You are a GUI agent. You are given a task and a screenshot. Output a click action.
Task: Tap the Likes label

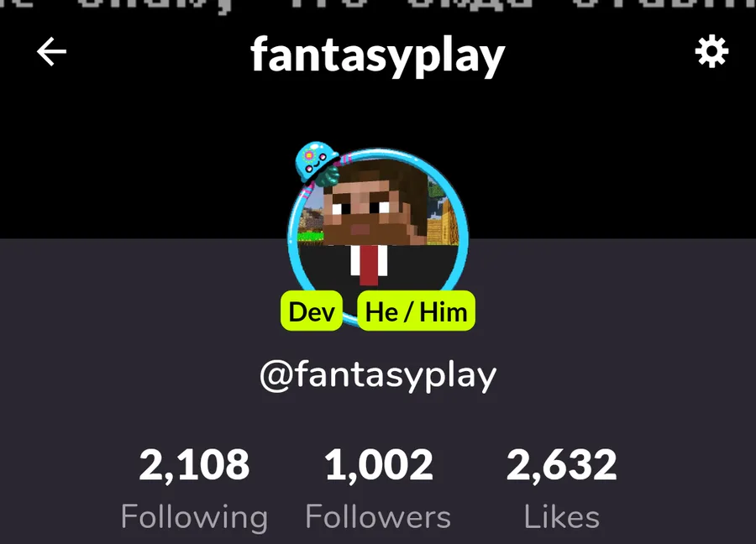pyautogui.click(x=562, y=517)
